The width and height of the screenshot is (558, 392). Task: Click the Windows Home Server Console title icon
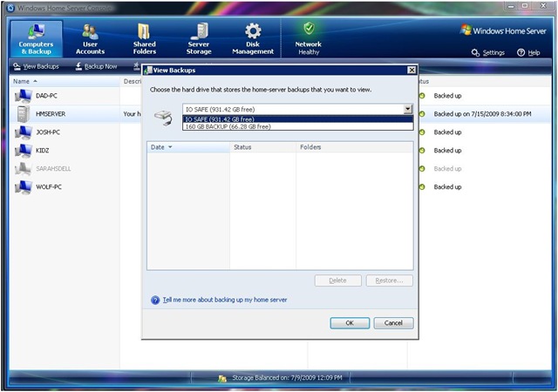[x=10, y=8]
